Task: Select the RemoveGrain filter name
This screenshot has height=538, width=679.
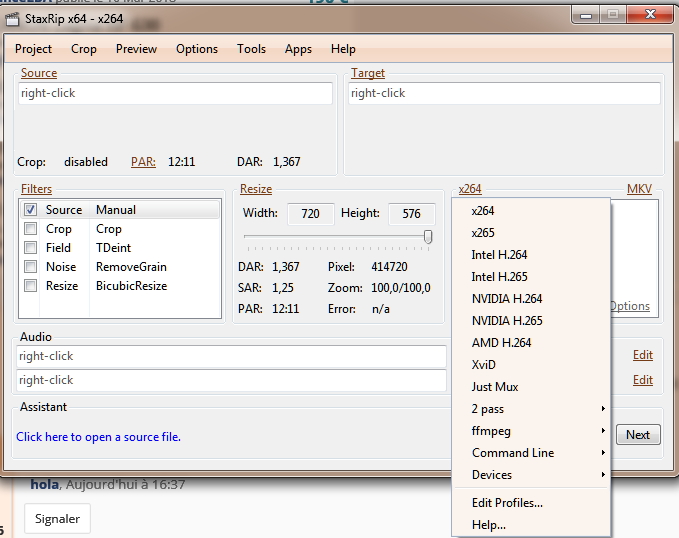Action: tap(131, 267)
